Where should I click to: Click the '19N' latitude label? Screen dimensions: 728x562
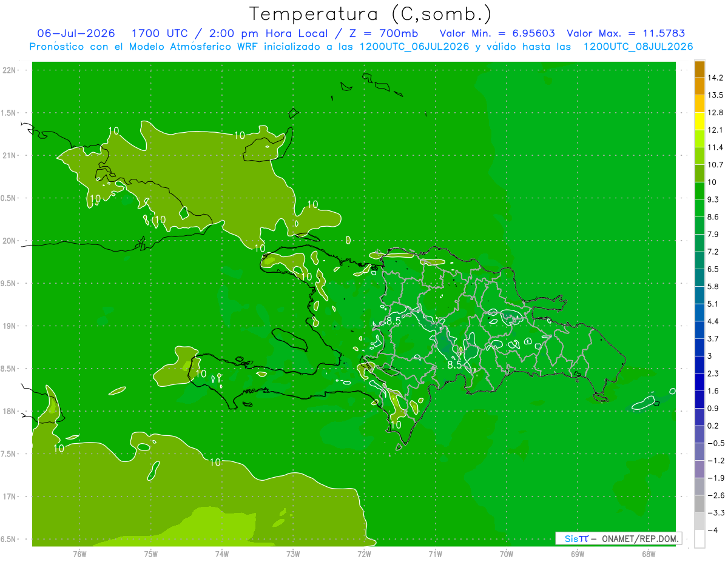(x=10, y=326)
